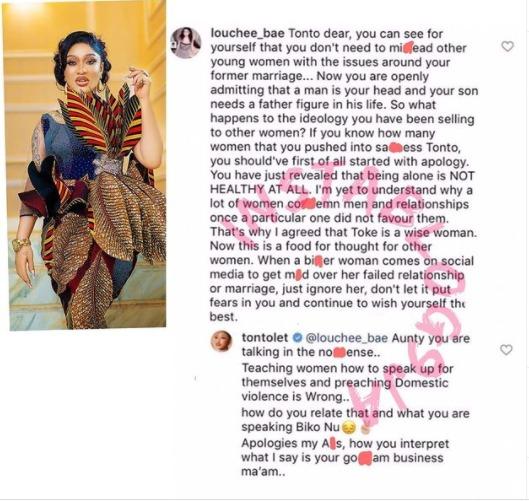
Task: Open the louchee_bae username link
Action: click(x=248, y=33)
